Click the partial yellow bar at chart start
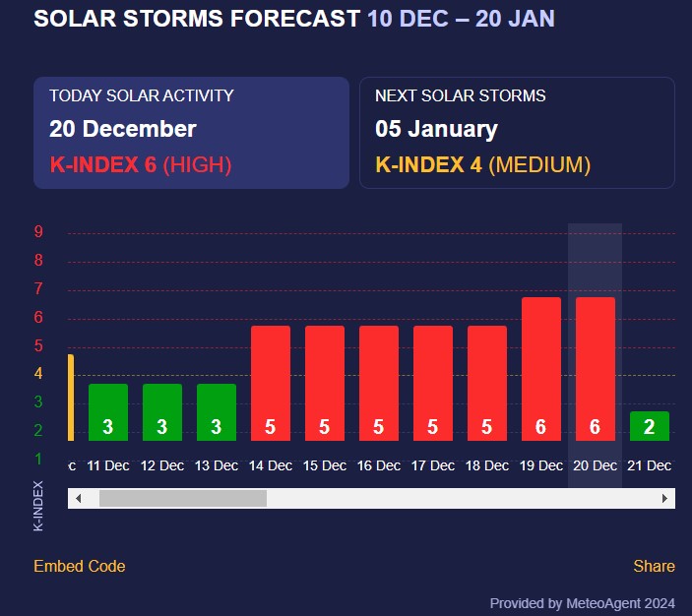Screen dimensions: 692x616 coord(71,398)
